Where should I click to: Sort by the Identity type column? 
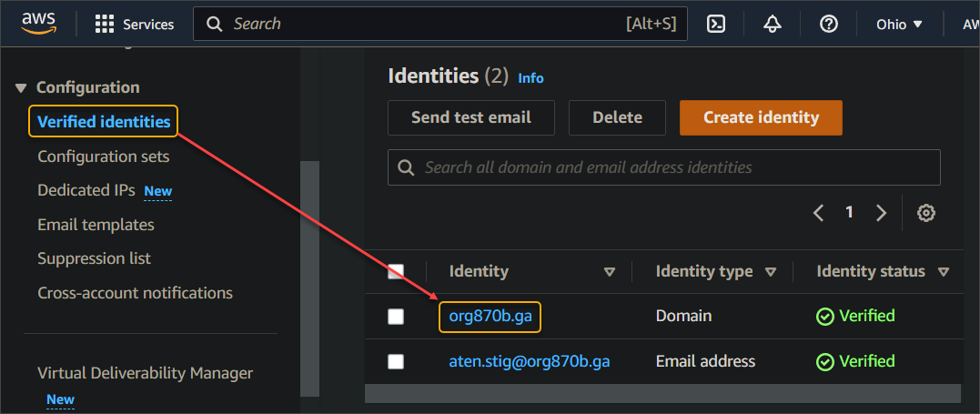(x=771, y=272)
